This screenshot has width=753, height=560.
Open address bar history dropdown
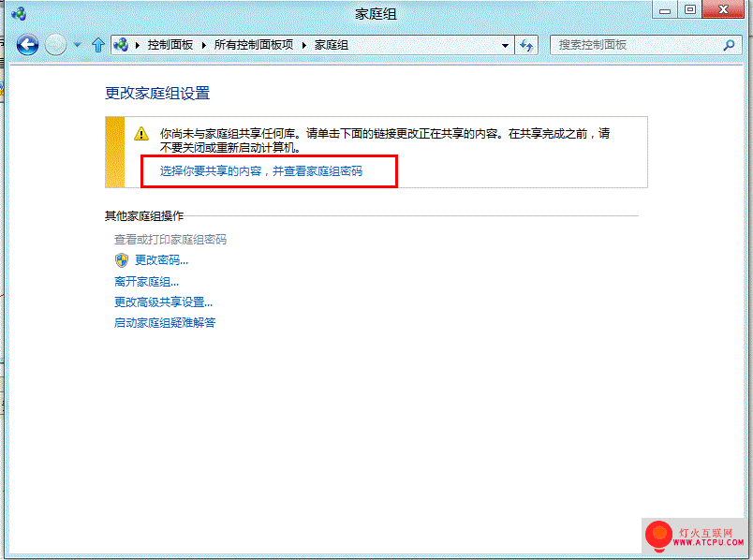505,46
